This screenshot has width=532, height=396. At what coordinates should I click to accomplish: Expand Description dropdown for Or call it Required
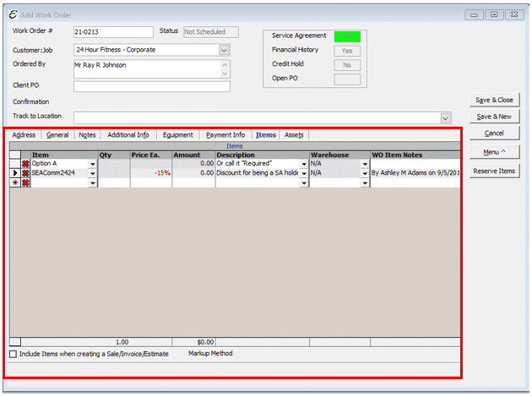point(304,164)
